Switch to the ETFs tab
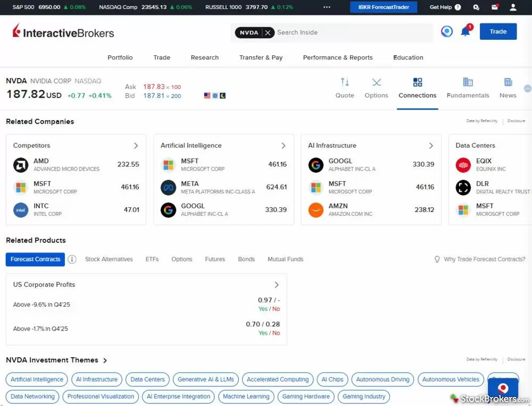Image resolution: width=532 pixels, height=406 pixels. pyautogui.click(x=152, y=259)
